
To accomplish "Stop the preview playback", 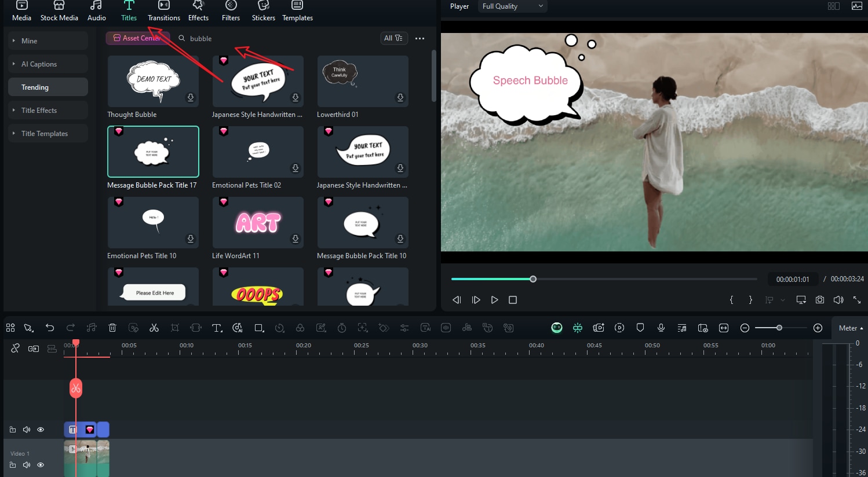I will [x=513, y=300].
